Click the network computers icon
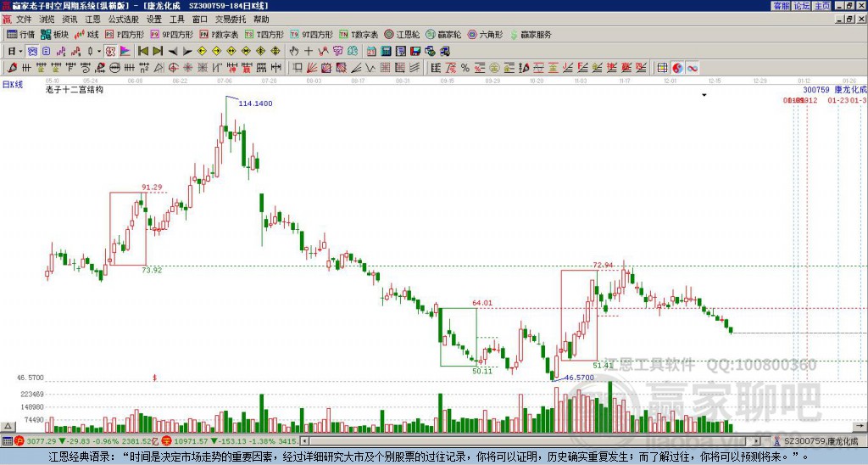 click(x=445, y=52)
